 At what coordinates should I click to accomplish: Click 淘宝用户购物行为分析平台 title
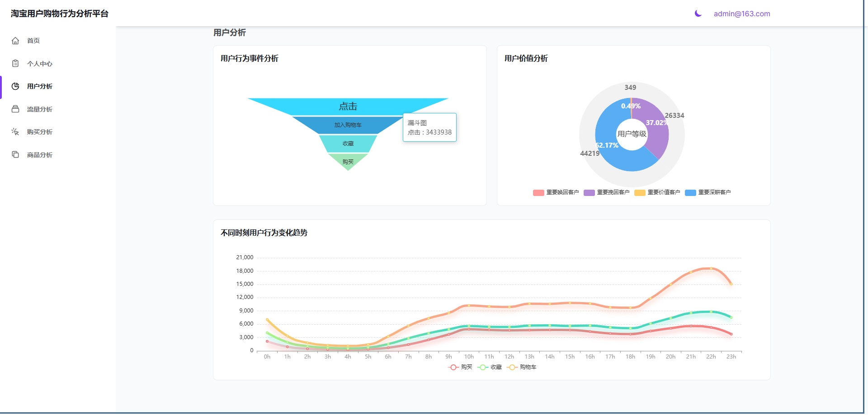[60, 14]
